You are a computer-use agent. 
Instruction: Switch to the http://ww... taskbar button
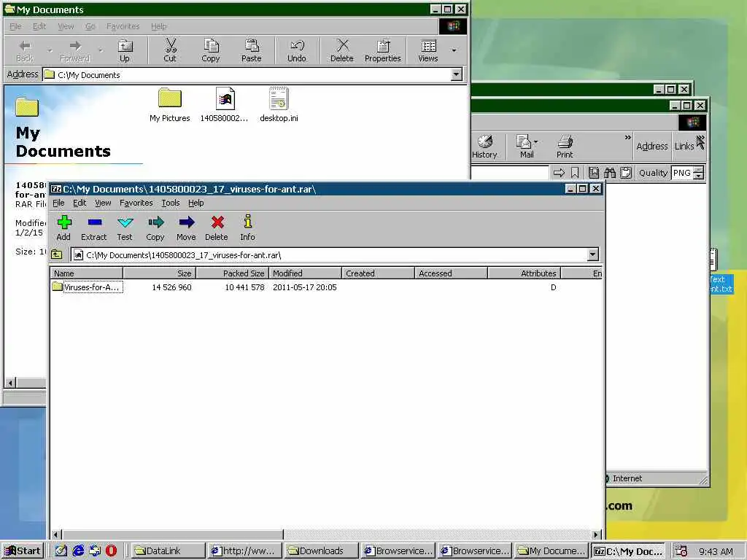click(244, 551)
